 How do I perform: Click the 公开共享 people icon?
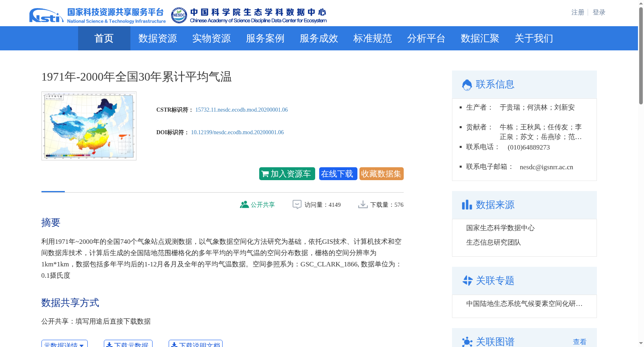244,204
